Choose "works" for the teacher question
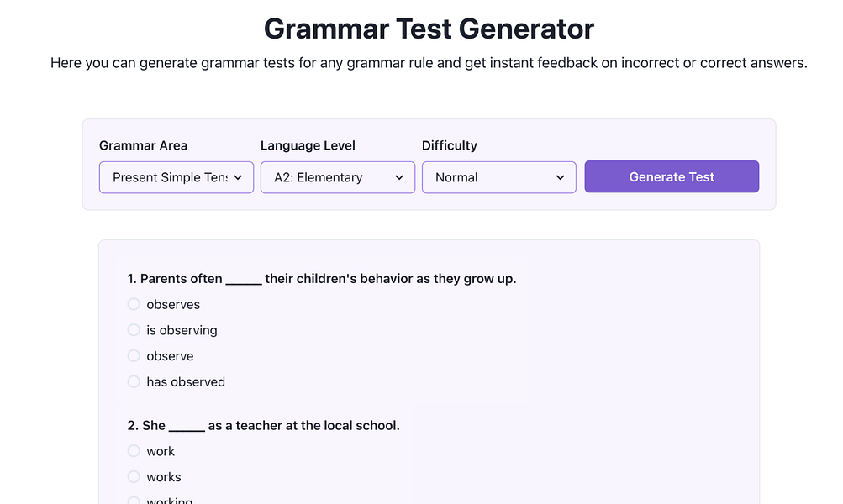 click(x=134, y=476)
